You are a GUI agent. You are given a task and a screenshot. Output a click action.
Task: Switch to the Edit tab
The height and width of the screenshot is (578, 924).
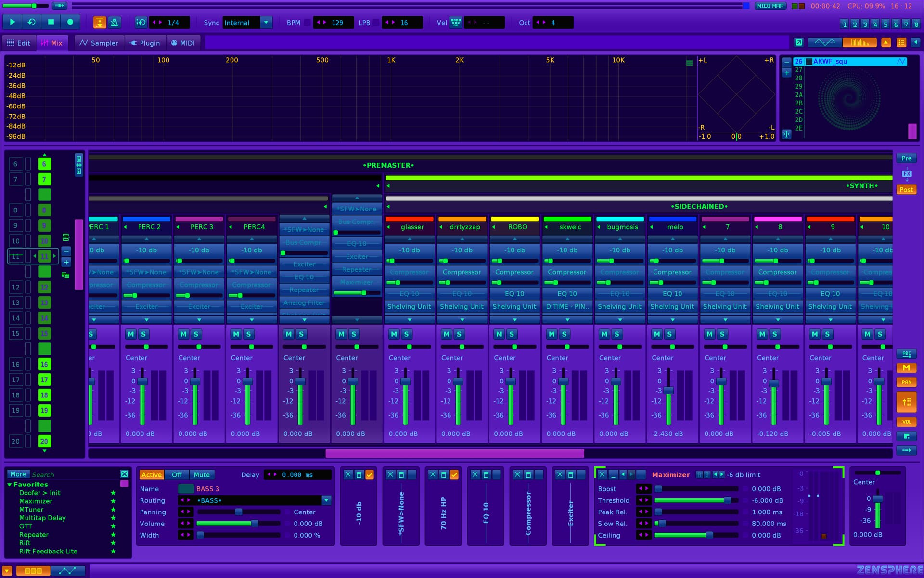pyautogui.click(x=19, y=43)
